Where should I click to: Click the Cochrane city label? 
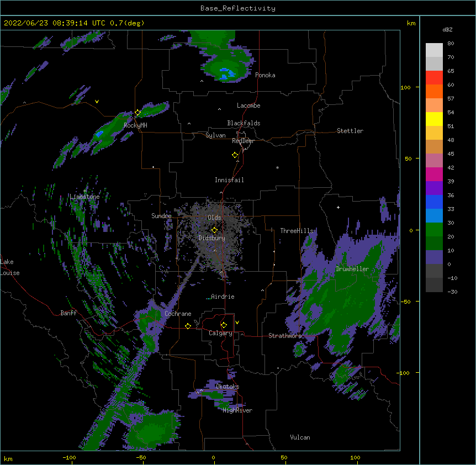178,314
